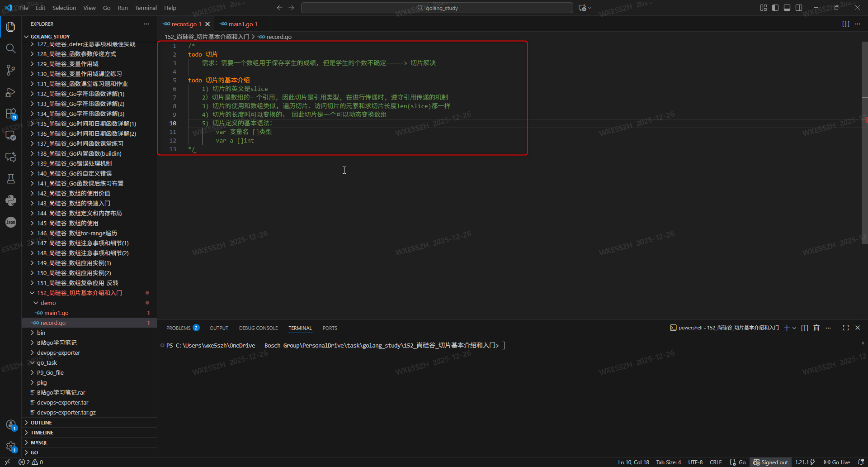This screenshot has width=868, height=467.
Task: Click Ln 10, Col 18 in status bar
Action: 633,462
